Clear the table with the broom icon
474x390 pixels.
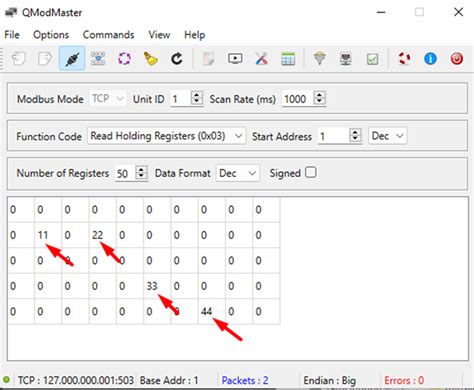pyautogui.click(x=150, y=59)
